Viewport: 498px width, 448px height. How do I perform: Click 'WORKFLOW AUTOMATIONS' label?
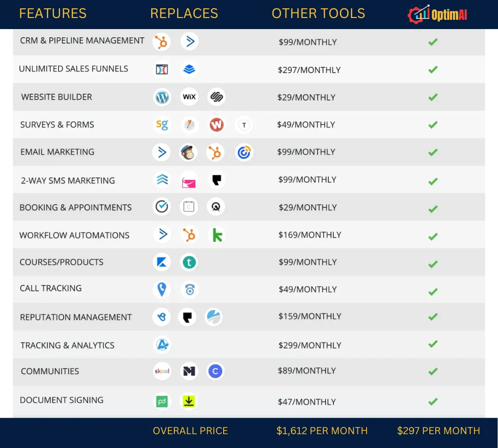click(74, 235)
